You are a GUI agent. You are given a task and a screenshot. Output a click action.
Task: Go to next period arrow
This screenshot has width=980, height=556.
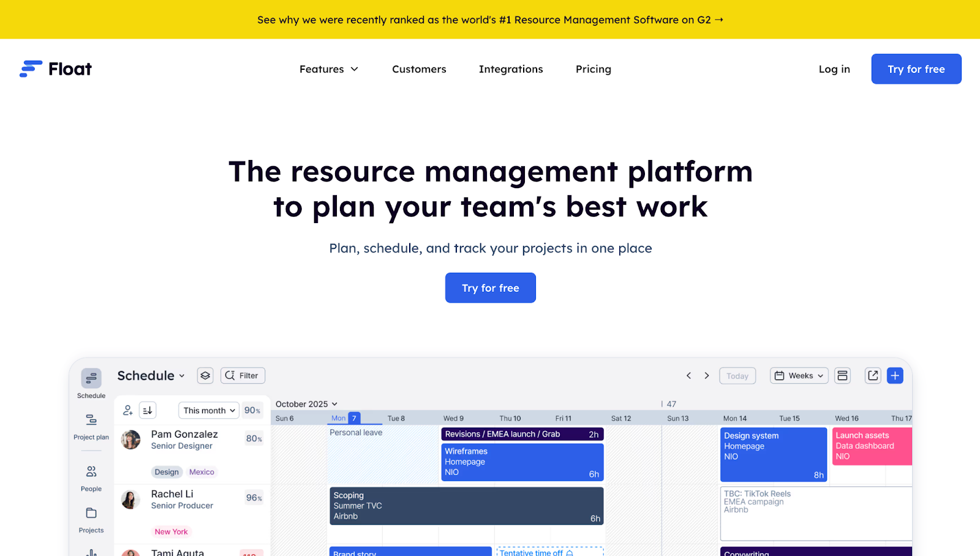pos(707,376)
